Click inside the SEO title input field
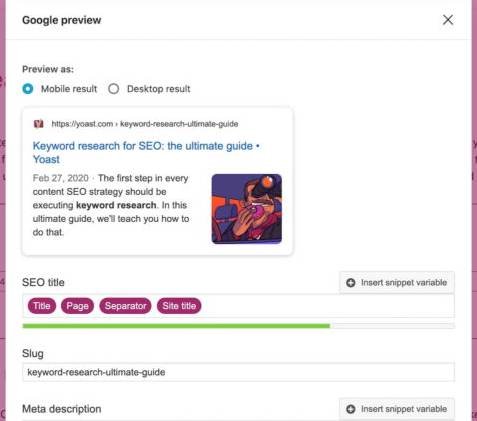This screenshot has width=477, height=421. [238, 306]
